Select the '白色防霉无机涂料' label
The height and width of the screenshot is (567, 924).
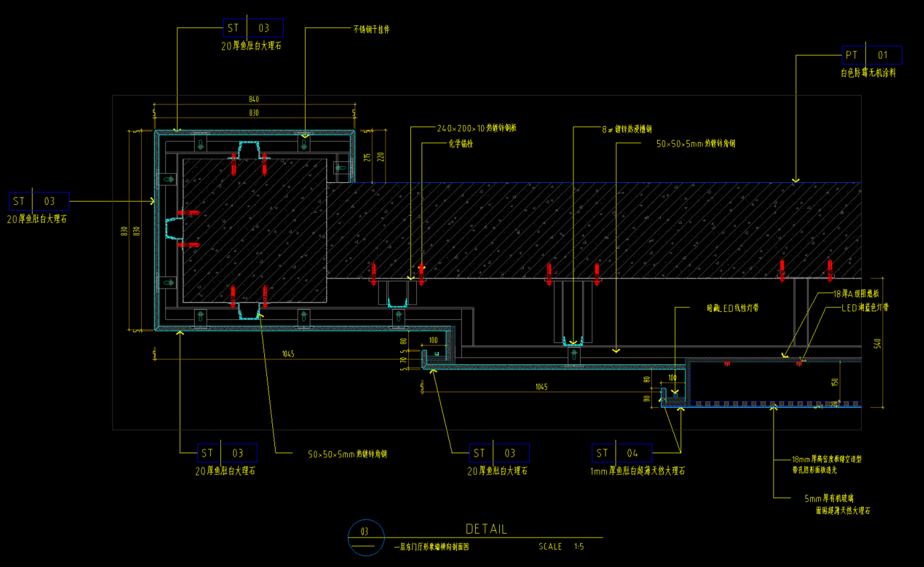click(868, 72)
